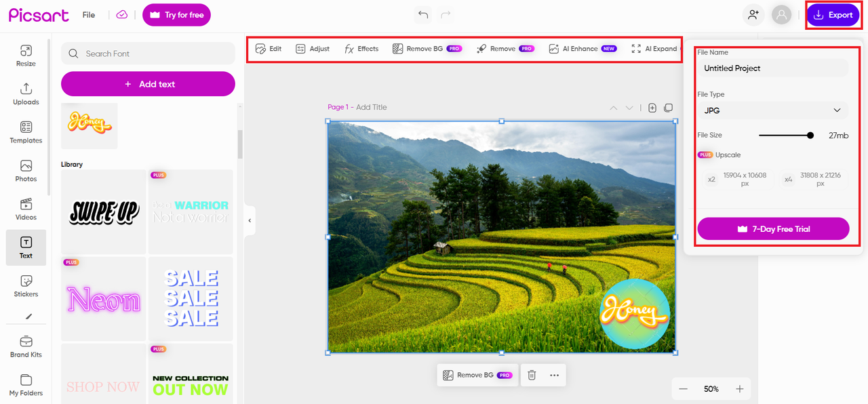Open the File menu
The height and width of the screenshot is (404, 868).
[89, 15]
